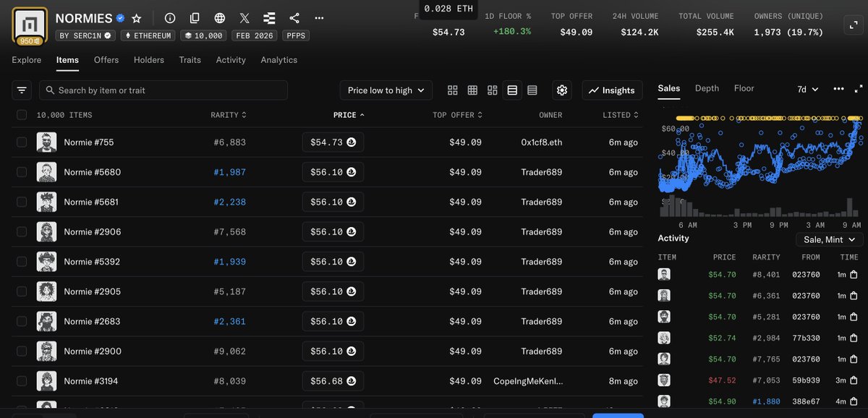Visit the NORMIES collection website
The width and height of the screenshot is (868, 418).
pos(218,18)
